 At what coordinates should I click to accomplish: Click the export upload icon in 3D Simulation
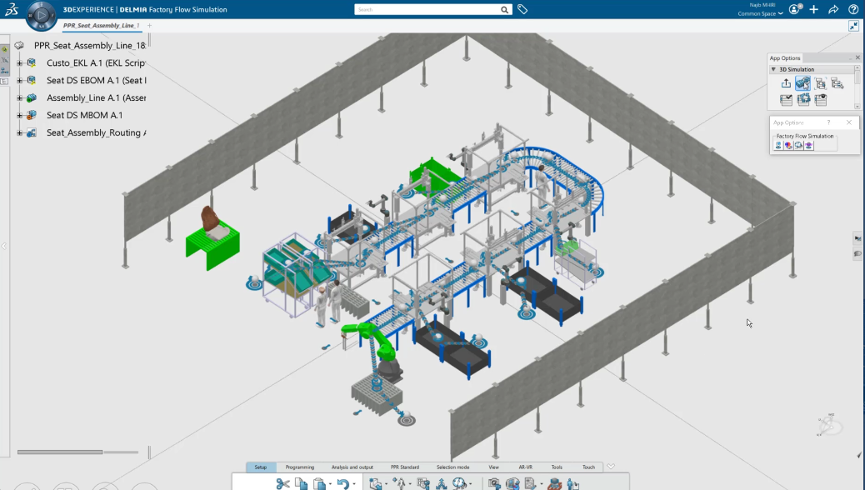click(x=786, y=84)
